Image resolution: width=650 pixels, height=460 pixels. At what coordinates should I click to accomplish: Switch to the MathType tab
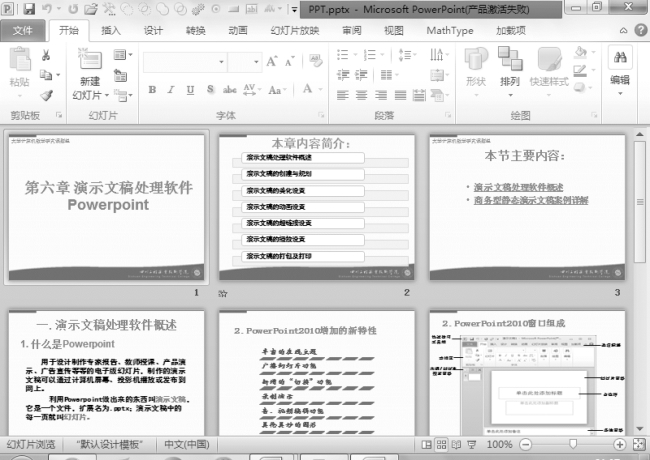[450, 31]
